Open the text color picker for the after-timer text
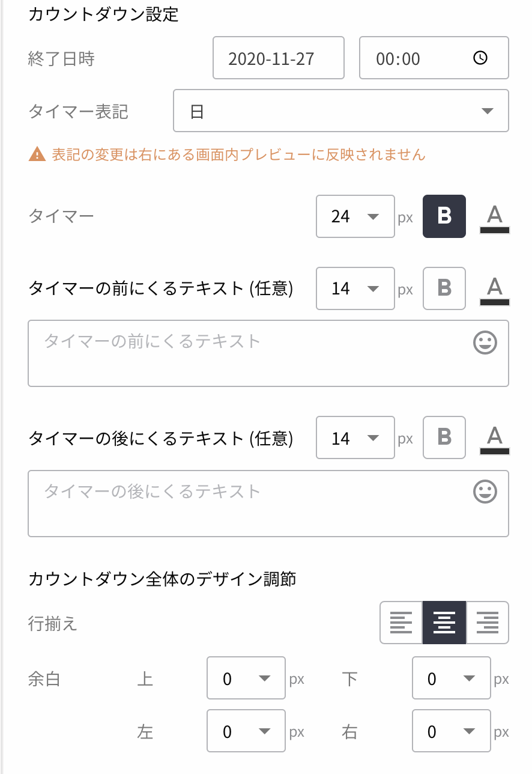Image resolution: width=532 pixels, height=774 pixels. tap(494, 439)
